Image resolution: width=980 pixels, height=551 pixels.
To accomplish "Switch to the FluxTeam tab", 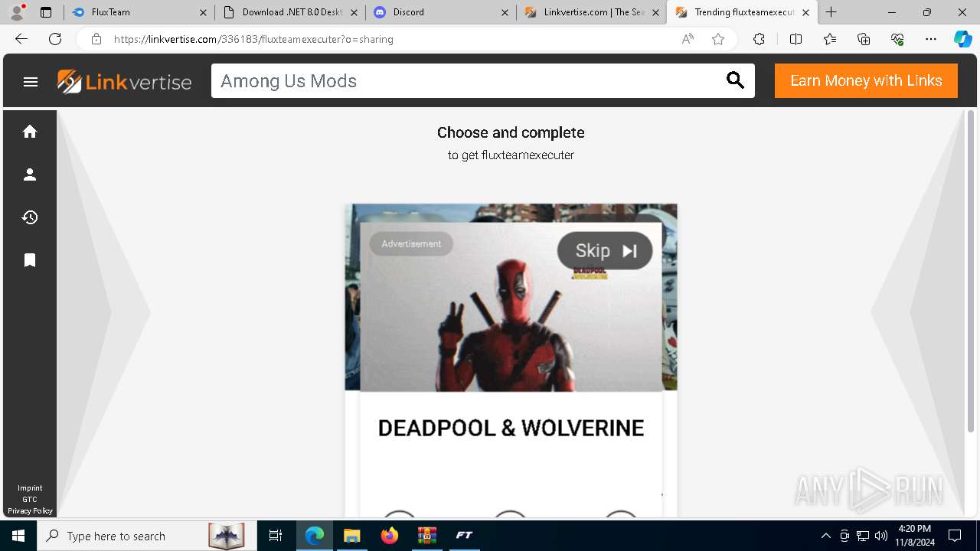I will click(139, 12).
